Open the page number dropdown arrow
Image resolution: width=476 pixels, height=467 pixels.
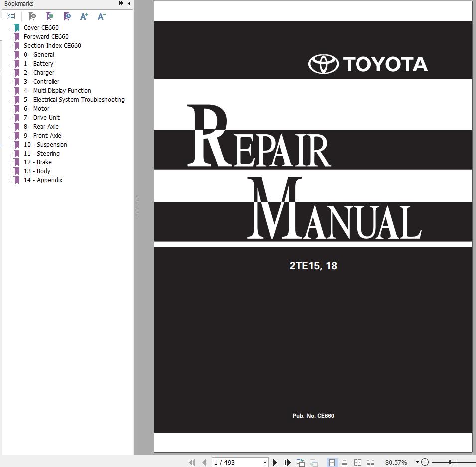point(265,462)
